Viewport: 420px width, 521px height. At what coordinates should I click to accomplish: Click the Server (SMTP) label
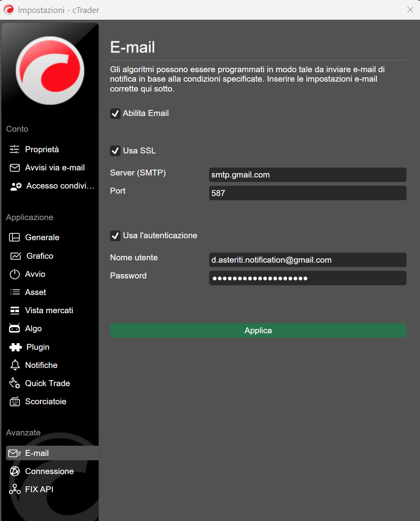tap(138, 173)
